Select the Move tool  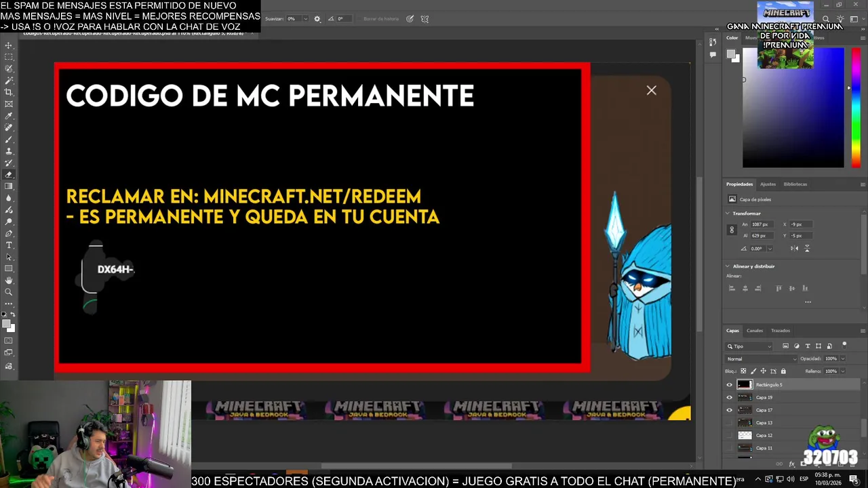point(9,45)
